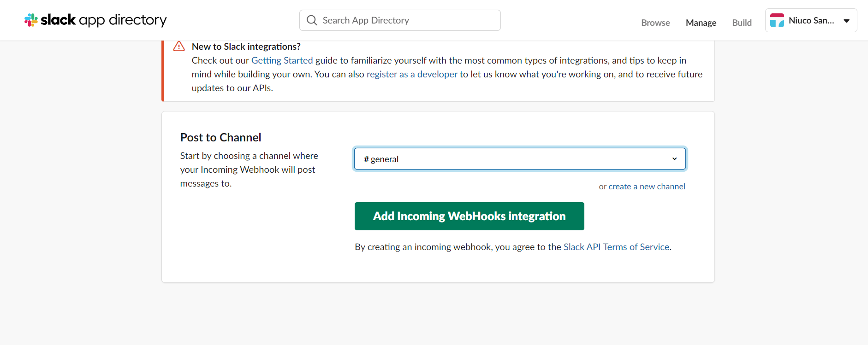Click Add Incoming WebHooks integration button
Screen dimensions: 868x345
[469, 216]
